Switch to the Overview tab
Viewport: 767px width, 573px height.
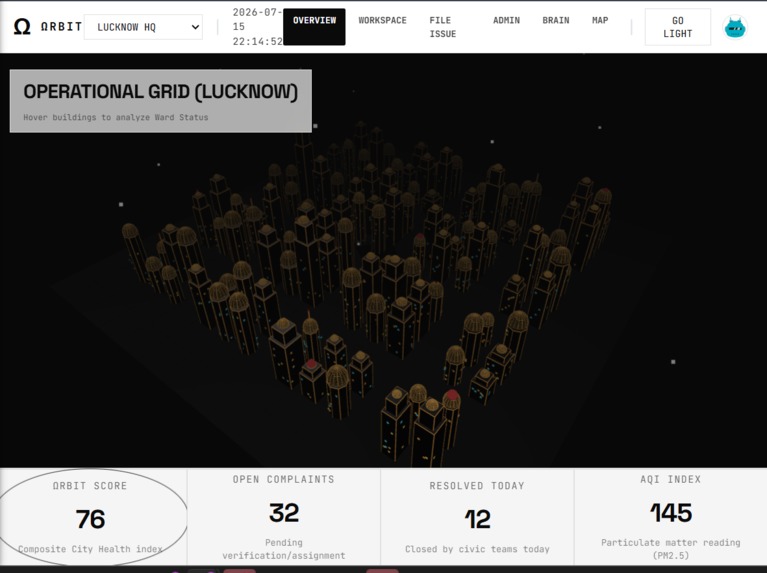click(314, 27)
